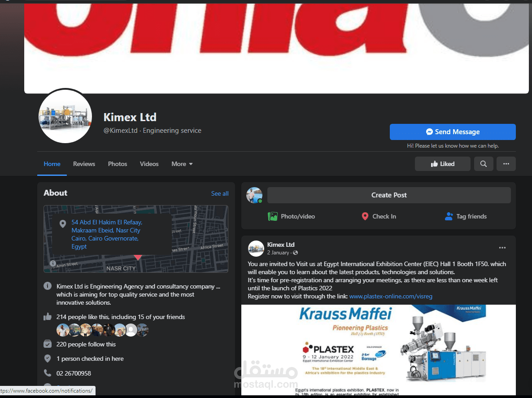Open the plastex-online.com/visreg link
Image resolution: width=532 pixels, height=398 pixels.
[x=391, y=296]
